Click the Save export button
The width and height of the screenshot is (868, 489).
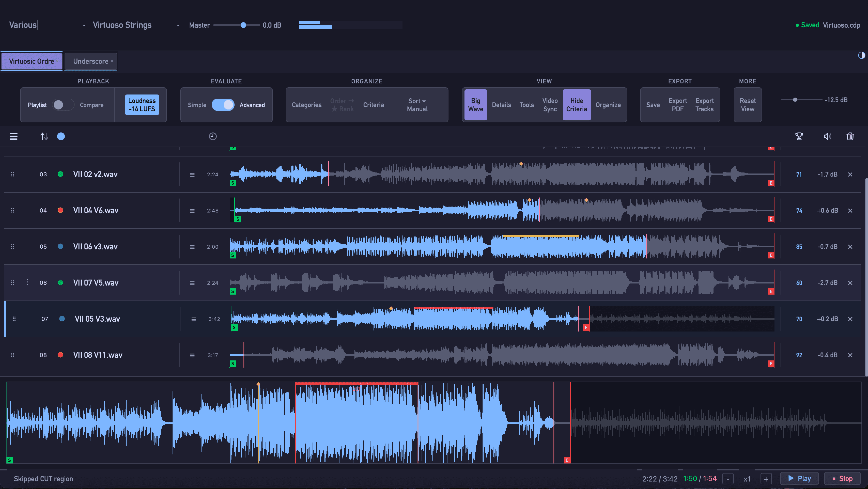(x=653, y=105)
